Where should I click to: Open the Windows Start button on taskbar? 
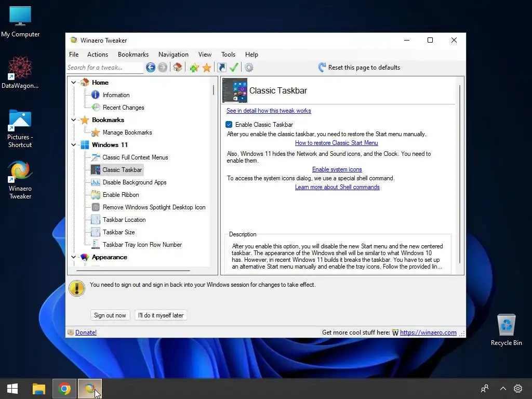[12, 389]
